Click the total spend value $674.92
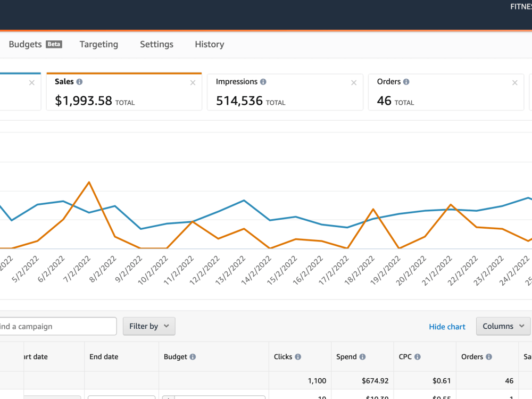The image size is (532, 399). click(375, 381)
